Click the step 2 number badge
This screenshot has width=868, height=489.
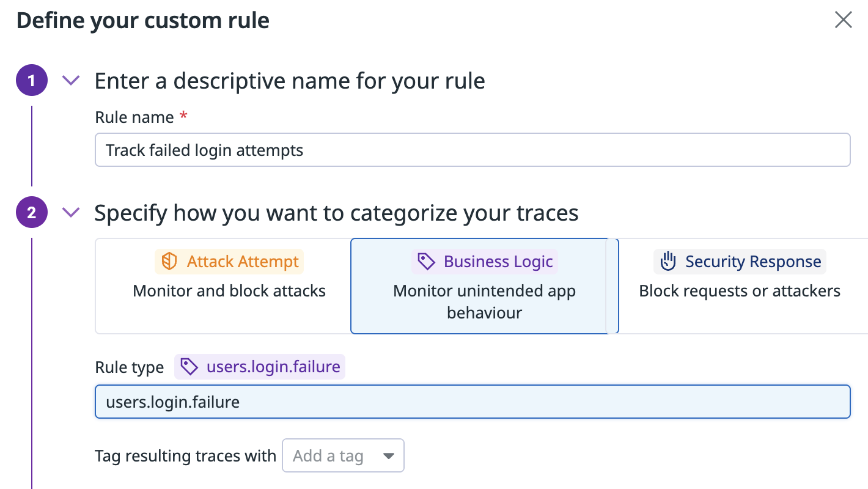coord(32,213)
